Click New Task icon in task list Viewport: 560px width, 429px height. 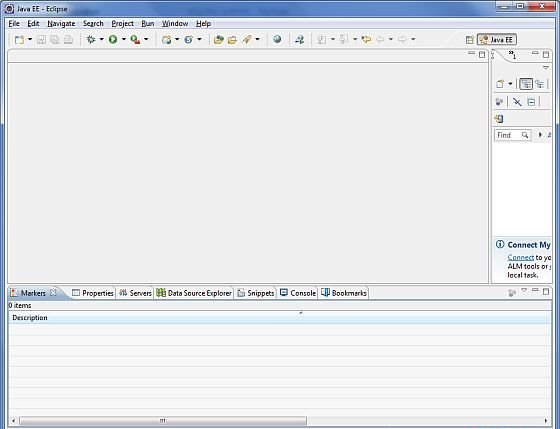point(500,84)
